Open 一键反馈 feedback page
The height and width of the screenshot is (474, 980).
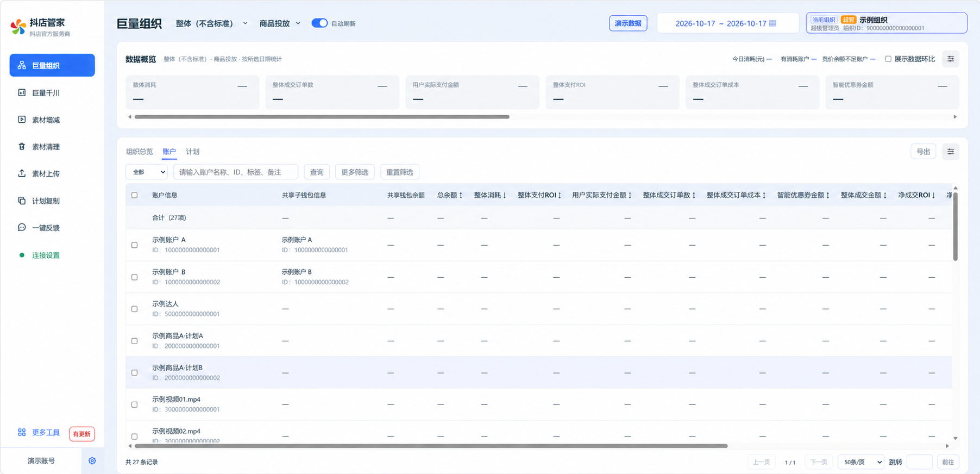[52, 228]
